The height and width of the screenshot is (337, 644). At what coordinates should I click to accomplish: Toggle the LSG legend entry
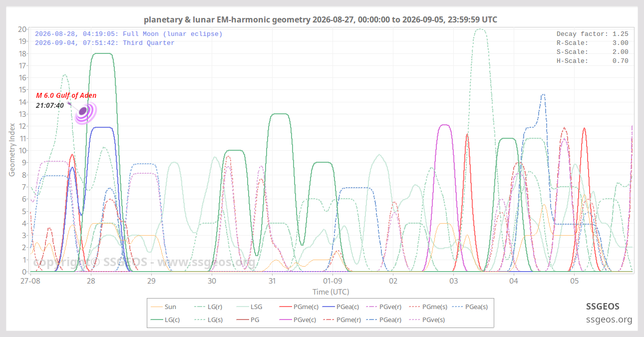click(x=249, y=307)
